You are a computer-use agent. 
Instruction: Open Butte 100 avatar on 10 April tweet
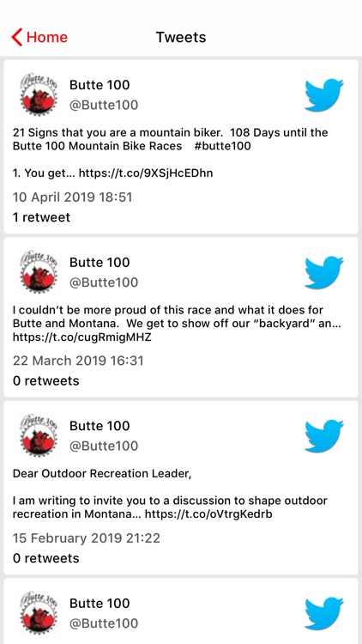tap(39, 95)
